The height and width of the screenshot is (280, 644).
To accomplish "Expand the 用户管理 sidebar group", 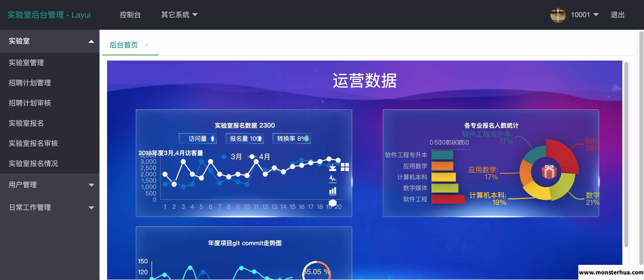I will click(x=50, y=185).
